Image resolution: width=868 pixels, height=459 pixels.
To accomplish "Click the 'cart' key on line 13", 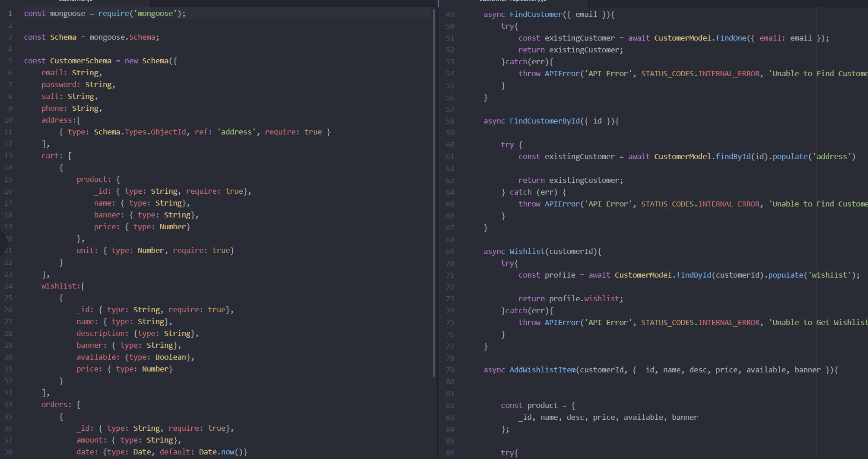I will click(x=50, y=155).
